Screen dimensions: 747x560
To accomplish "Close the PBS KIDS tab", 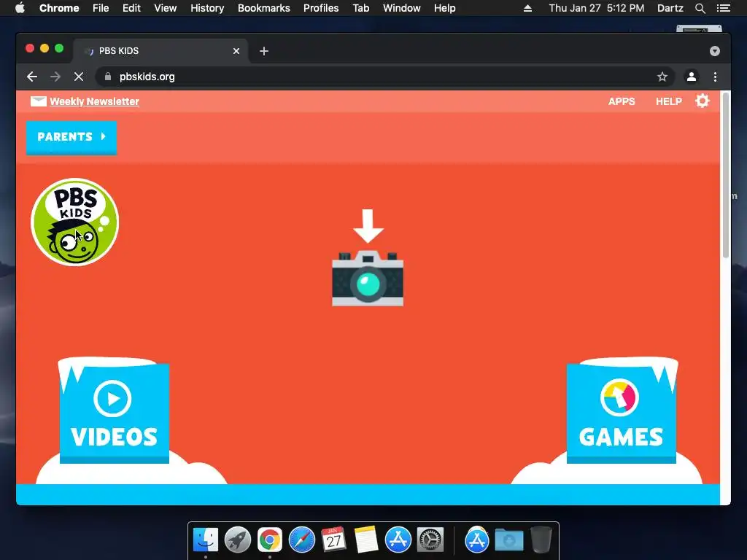I will [x=236, y=51].
